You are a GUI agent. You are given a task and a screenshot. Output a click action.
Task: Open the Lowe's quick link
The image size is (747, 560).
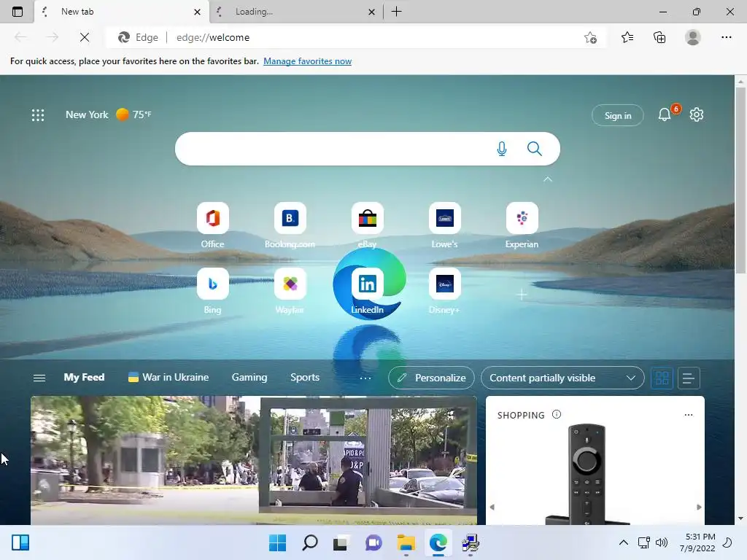(444, 226)
